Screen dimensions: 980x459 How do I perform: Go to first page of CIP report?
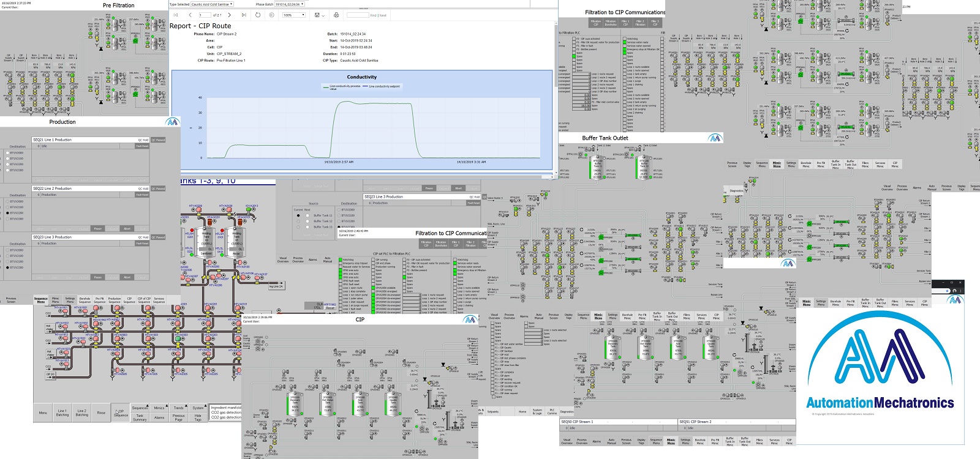pos(176,15)
